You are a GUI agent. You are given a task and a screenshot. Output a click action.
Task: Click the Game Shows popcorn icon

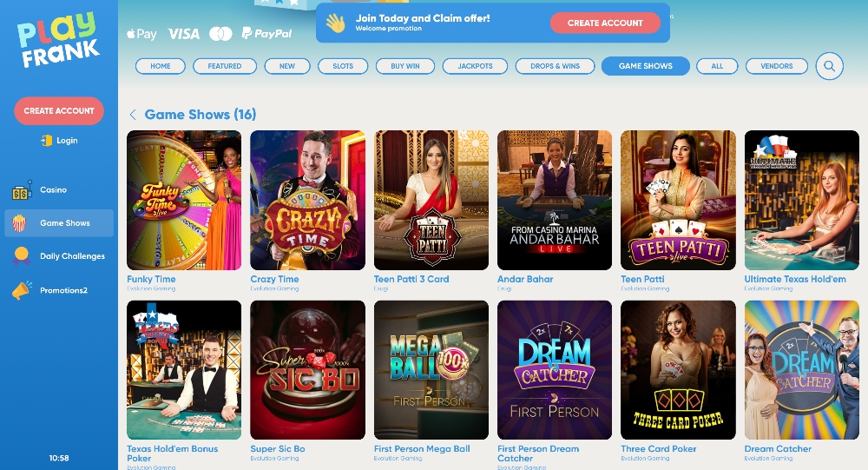19,223
